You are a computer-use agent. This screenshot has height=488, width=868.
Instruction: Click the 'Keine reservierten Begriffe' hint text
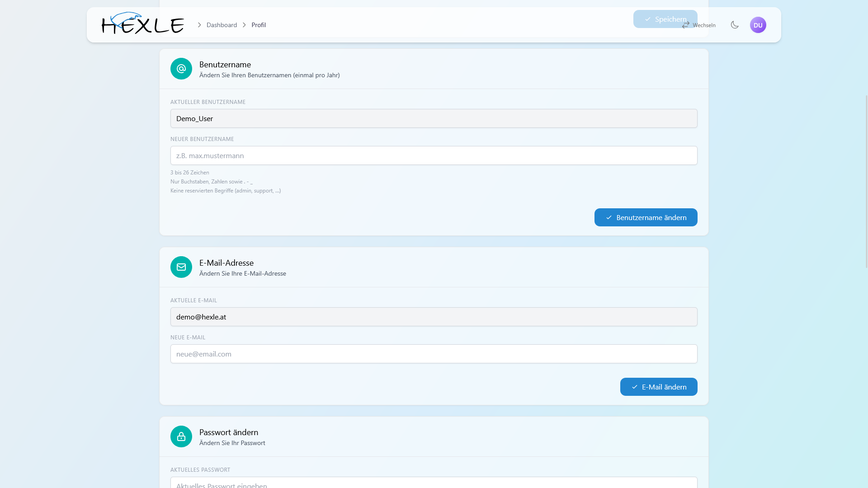coord(226,191)
